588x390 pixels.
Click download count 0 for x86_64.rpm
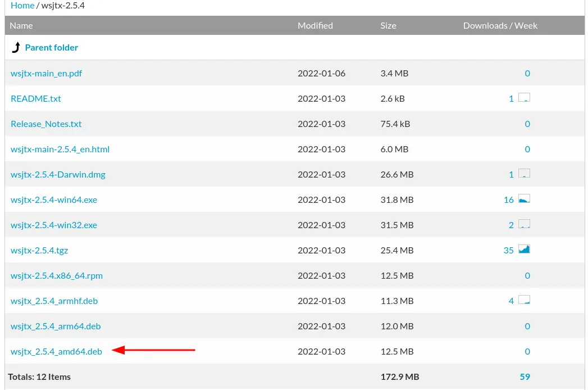527,275
